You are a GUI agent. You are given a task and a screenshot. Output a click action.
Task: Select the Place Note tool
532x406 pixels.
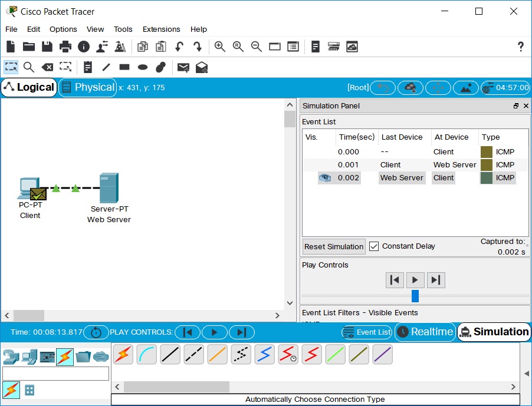coord(88,67)
